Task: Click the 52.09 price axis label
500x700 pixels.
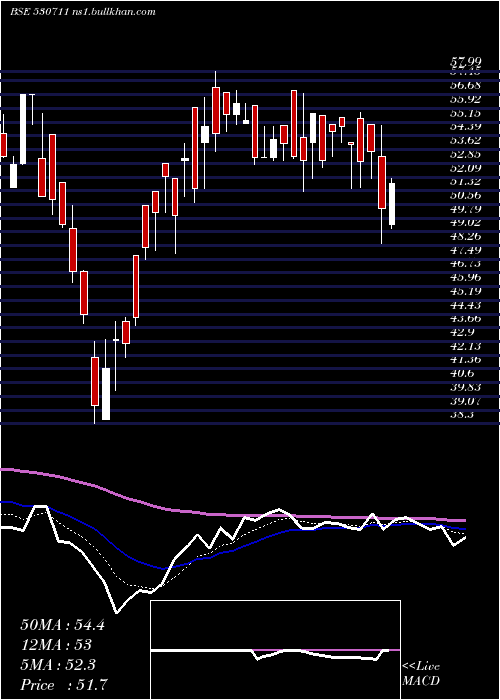Action: click(x=466, y=168)
